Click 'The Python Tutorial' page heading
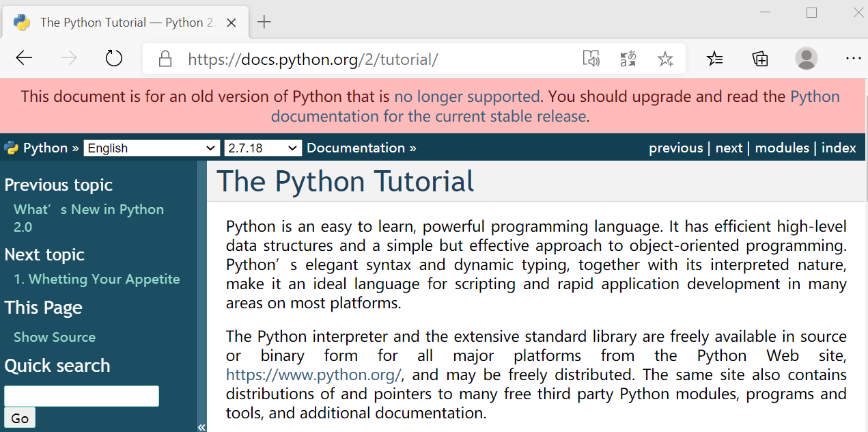 click(x=345, y=181)
